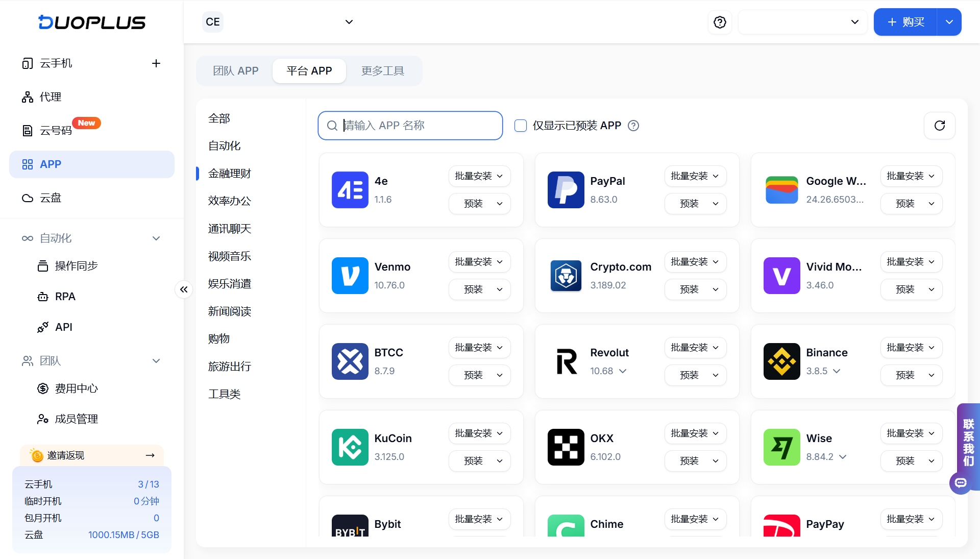The image size is (980, 559).
Task: Open 批量安装 dropdown for Bybit
Action: point(479,519)
